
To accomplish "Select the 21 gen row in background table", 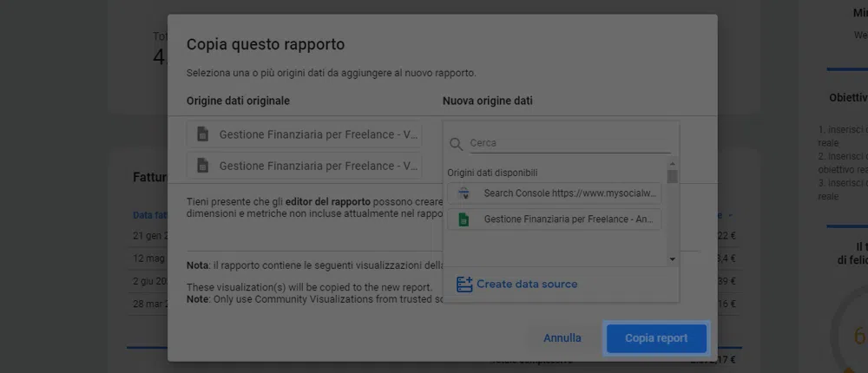I will (x=148, y=237).
